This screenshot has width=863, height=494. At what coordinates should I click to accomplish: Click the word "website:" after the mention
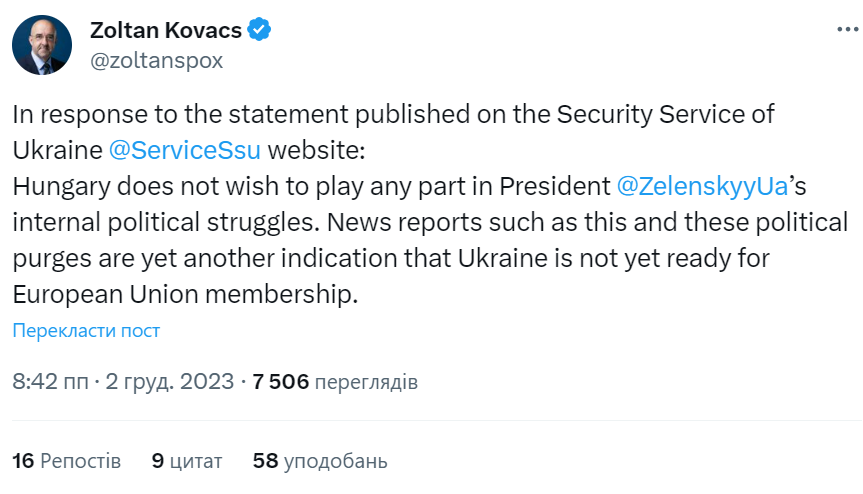[x=320, y=150]
